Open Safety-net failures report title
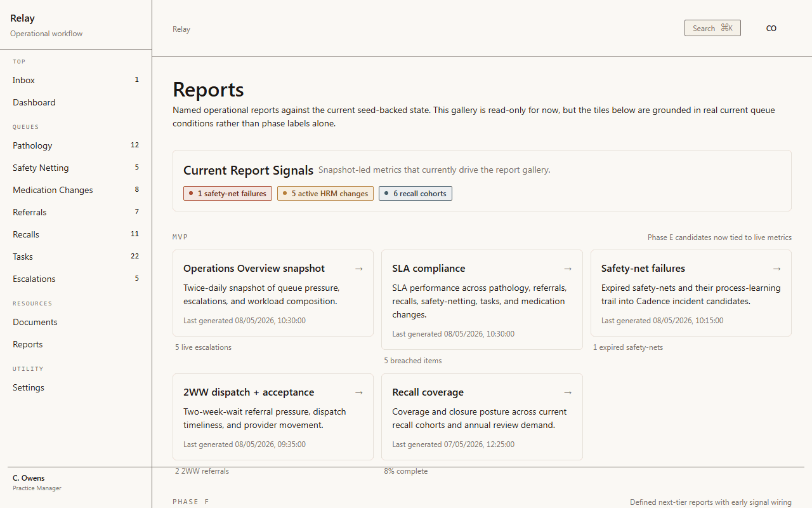 (643, 269)
